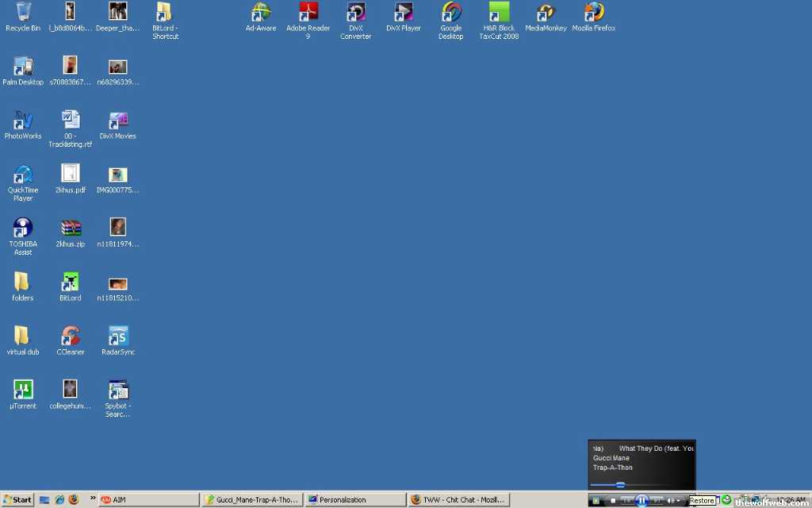812x508 pixels.
Task: Expand hidden Quick Launch icons chevron
Action: click(93, 498)
